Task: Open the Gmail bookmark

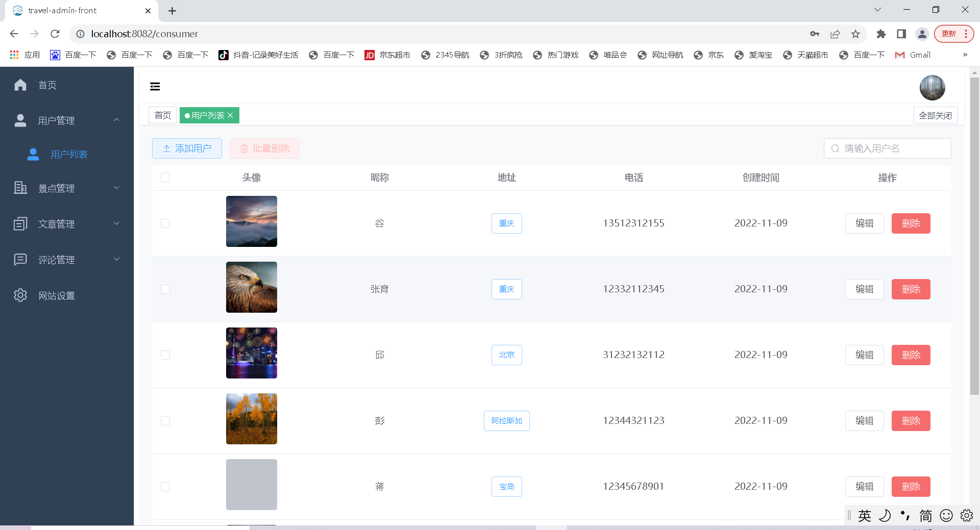Action: tap(913, 55)
